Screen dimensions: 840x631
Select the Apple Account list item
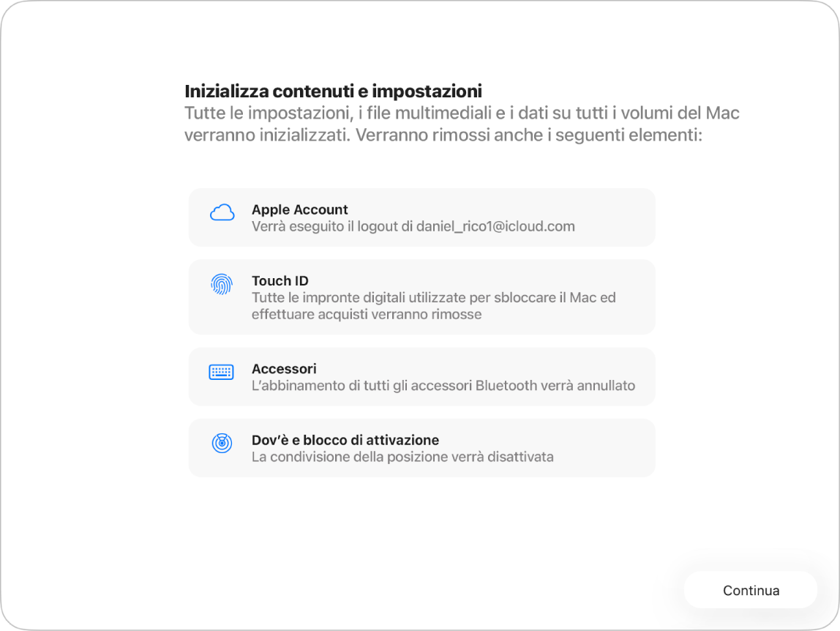coord(422,217)
